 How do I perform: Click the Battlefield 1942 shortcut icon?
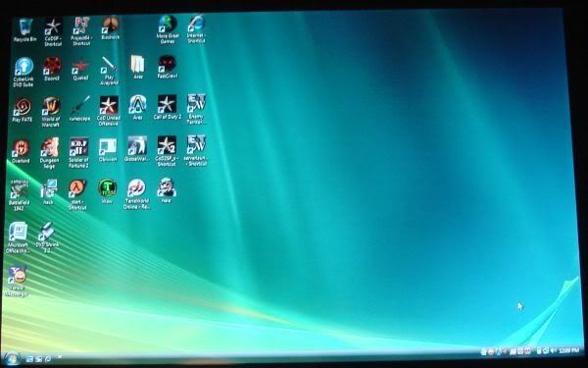tap(19, 195)
